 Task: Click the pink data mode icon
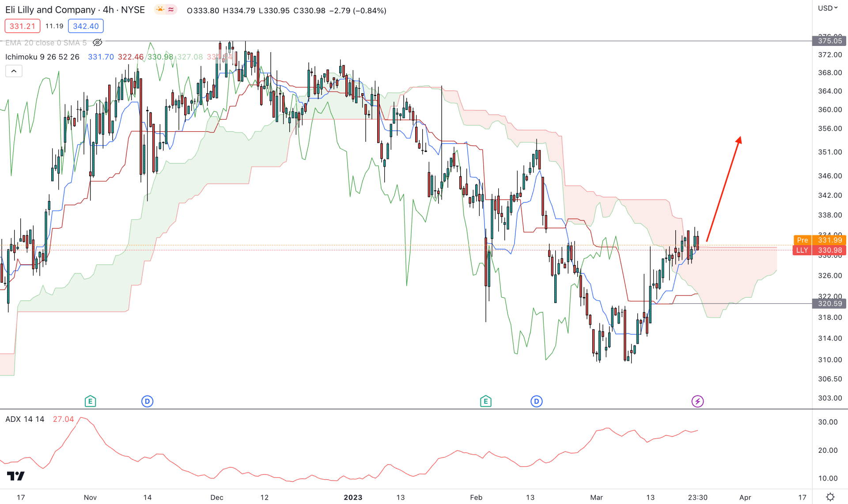click(x=171, y=10)
